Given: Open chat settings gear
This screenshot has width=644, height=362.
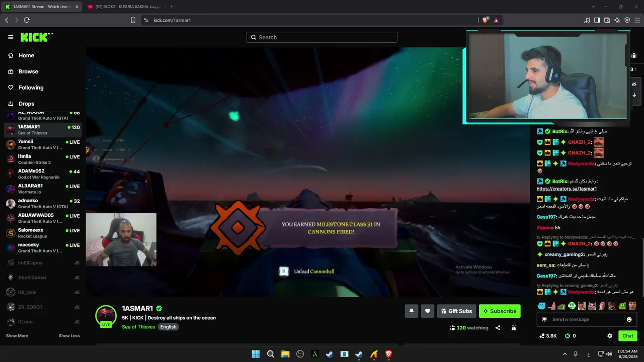Looking at the screenshot, I should pyautogui.click(x=610, y=336).
